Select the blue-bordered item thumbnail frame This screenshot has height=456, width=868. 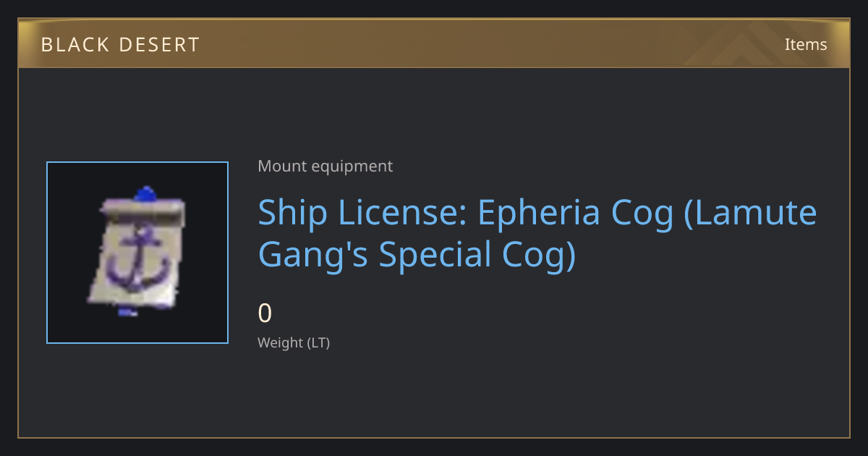tap(137, 253)
